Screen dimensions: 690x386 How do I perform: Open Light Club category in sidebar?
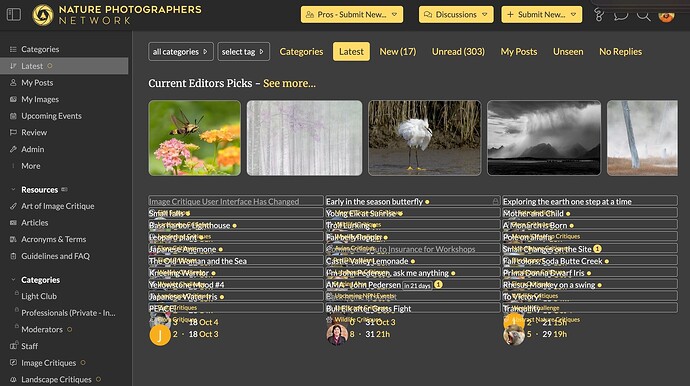point(39,296)
